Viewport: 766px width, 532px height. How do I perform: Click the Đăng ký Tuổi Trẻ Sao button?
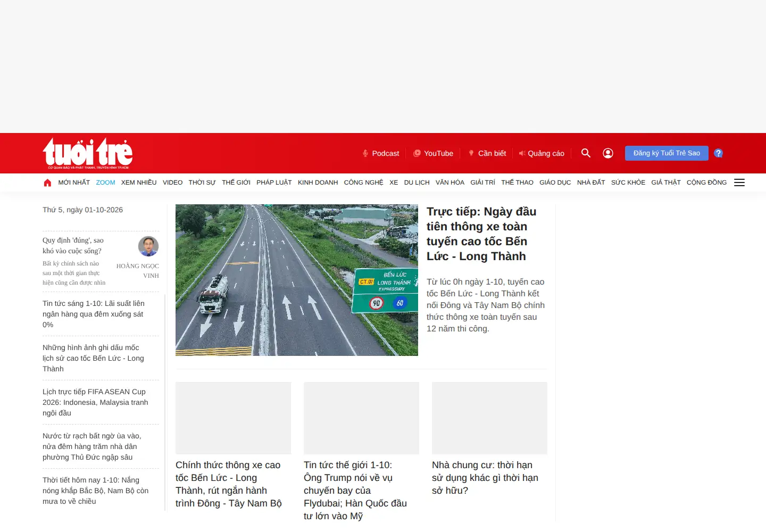coord(667,153)
